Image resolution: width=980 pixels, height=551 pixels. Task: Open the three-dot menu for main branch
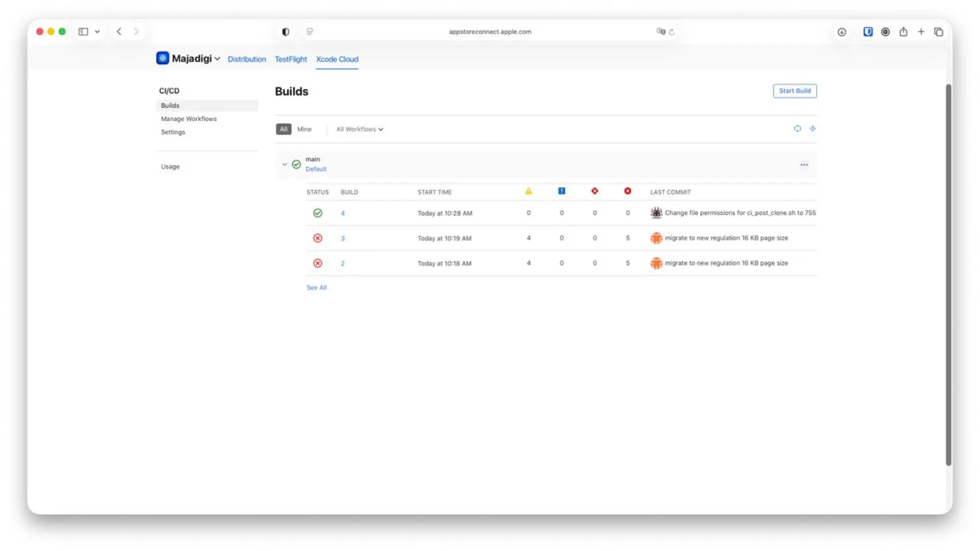(x=804, y=165)
